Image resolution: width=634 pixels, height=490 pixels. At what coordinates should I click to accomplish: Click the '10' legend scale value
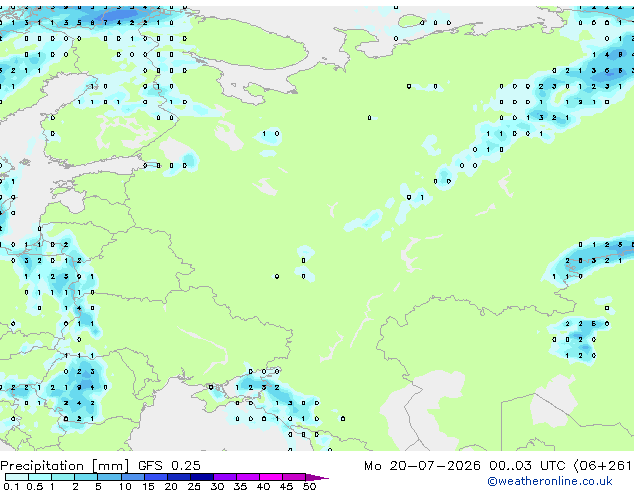coord(125,486)
